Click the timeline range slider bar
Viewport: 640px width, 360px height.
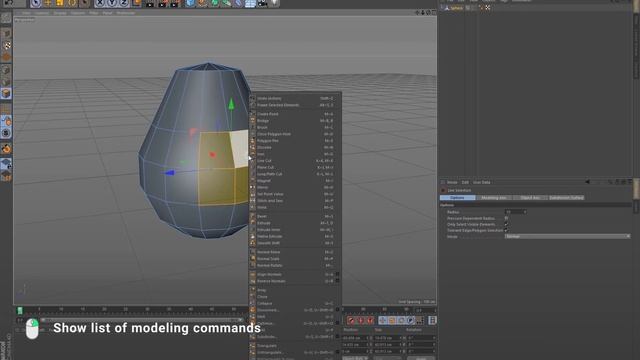click(141, 320)
